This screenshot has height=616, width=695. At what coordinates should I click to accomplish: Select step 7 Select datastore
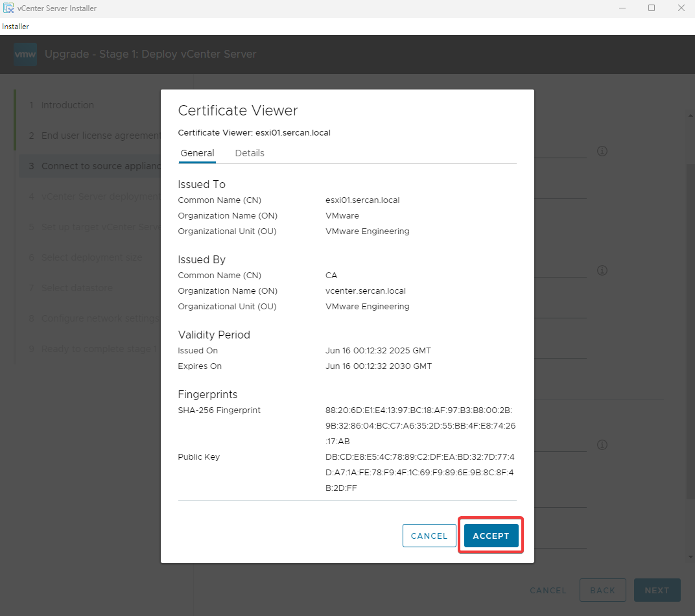click(89, 288)
